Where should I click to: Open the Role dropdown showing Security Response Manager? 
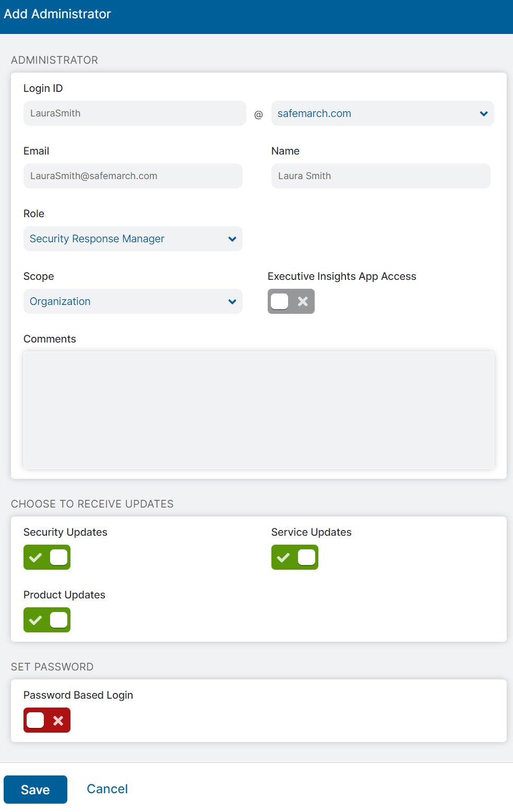(133, 239)
